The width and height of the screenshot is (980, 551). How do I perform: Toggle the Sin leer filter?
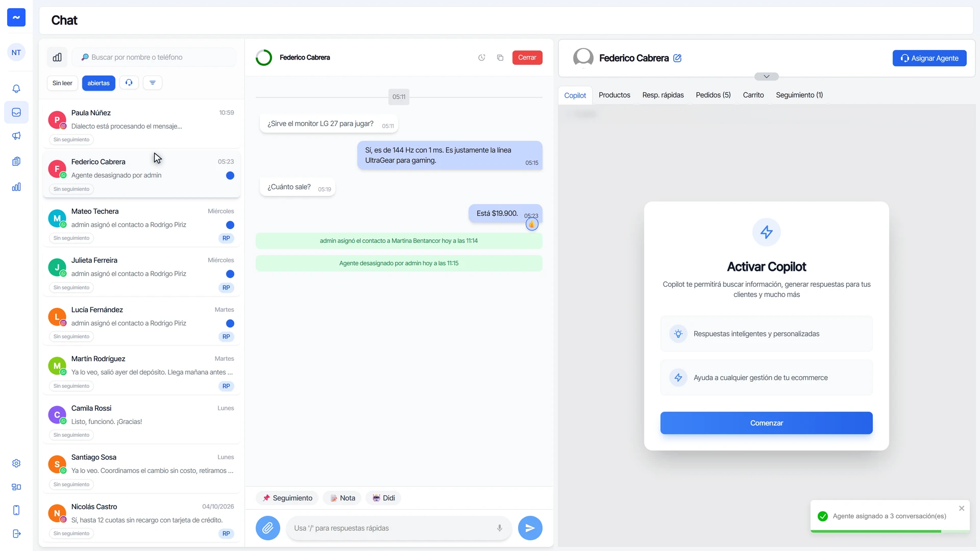click(62, 83)
